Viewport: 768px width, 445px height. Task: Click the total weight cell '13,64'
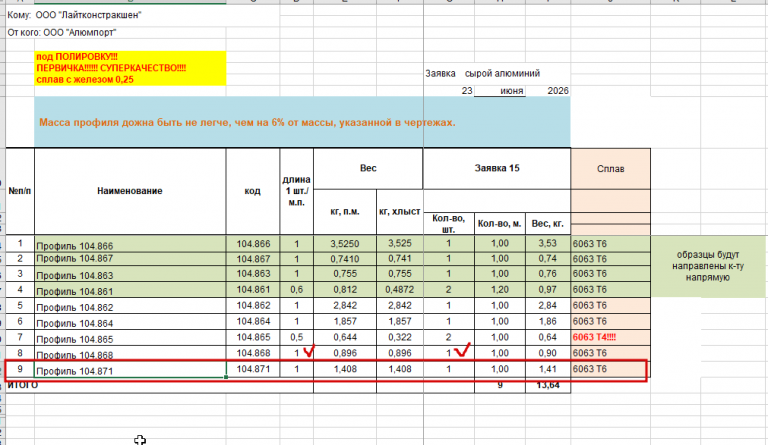(548, 385)
